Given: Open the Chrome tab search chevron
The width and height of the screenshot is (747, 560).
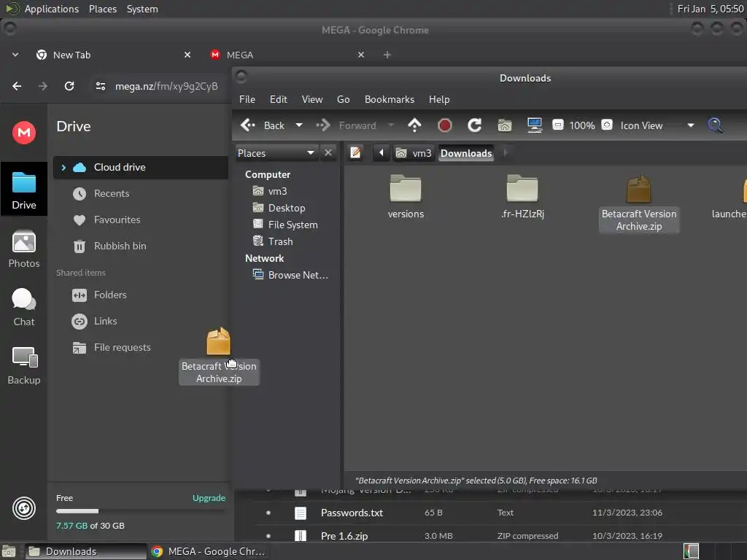Looking at the screenshot, I should pyautogui.click(x=15, y=55).
